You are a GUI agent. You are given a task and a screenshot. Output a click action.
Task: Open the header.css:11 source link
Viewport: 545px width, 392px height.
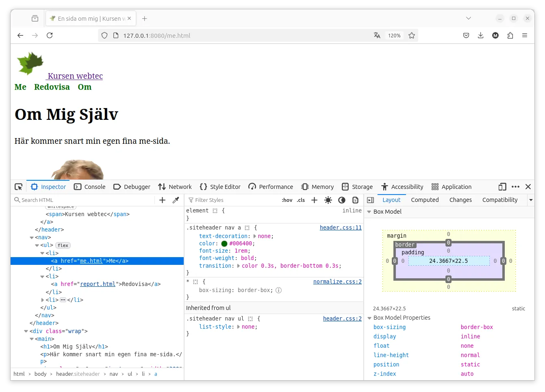[341, 227]
